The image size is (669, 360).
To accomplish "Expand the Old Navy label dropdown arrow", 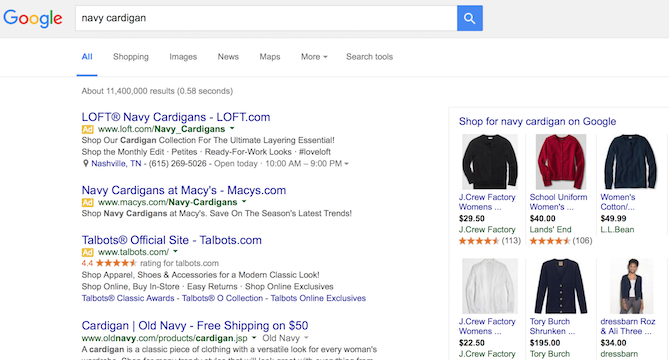I will (x=306, y=338).
